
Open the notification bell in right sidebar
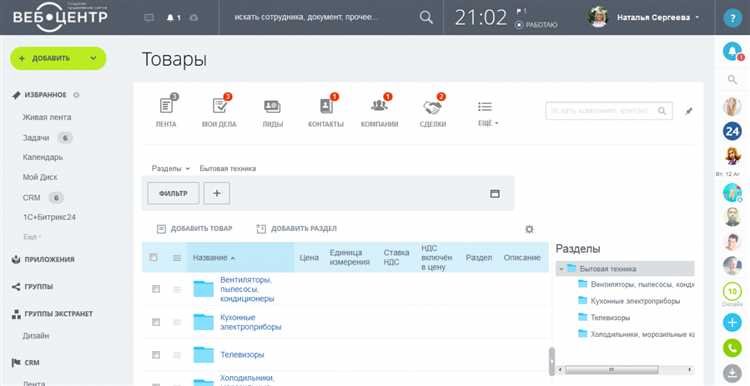click(x=732, y=51)
